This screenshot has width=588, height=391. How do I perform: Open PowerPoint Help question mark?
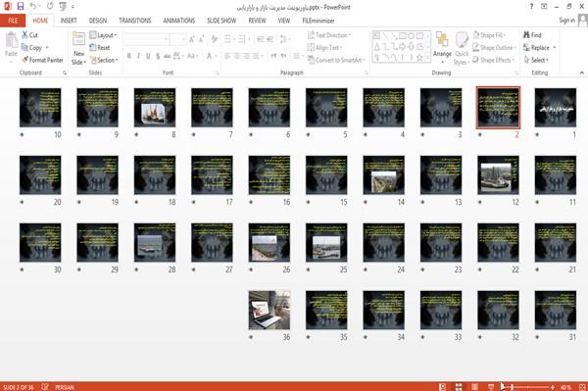click(x=531, y=7)
